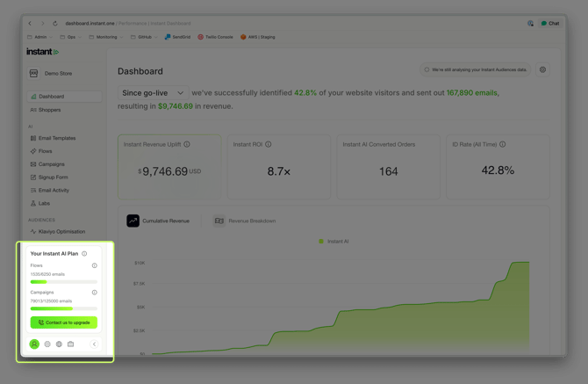This screenshot has width=588, height=384.
Task: Click the Campaigns email usage progress bar
Action: 63,308
